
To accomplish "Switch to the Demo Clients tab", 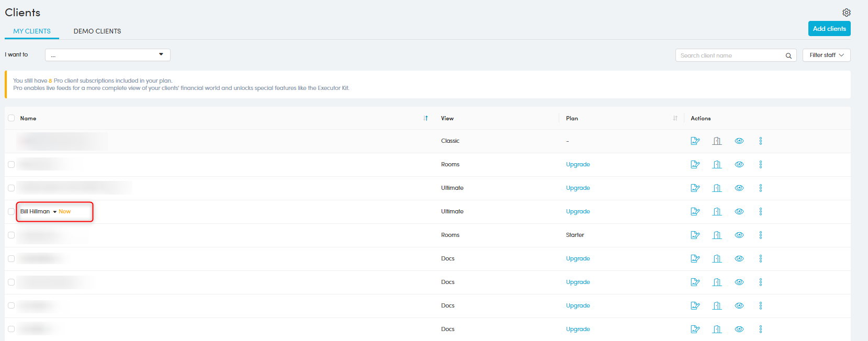I will 97,31.
